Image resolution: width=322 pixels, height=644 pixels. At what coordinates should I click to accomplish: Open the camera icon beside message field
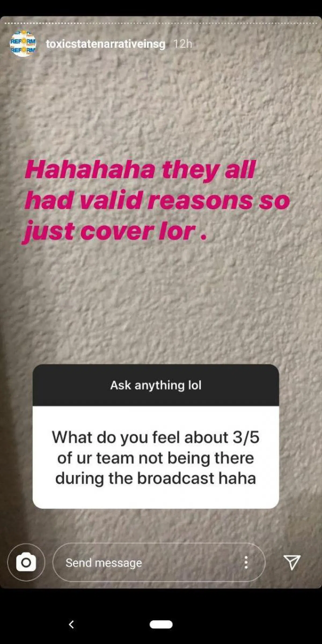26,562
